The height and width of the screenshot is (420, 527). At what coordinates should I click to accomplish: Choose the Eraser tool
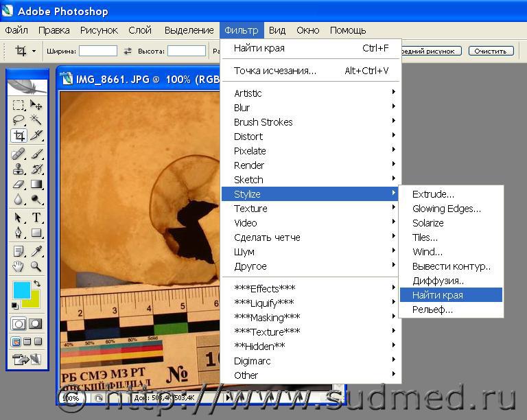(19, 184)
